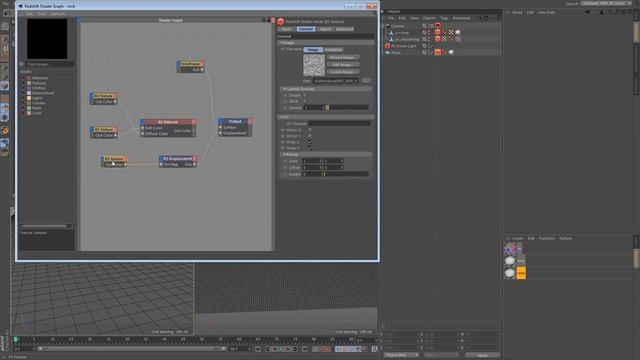Click the Color category color icon
The width and height of the screenshot is (640, 360).
pyautogui.click(x=29, y=113)
